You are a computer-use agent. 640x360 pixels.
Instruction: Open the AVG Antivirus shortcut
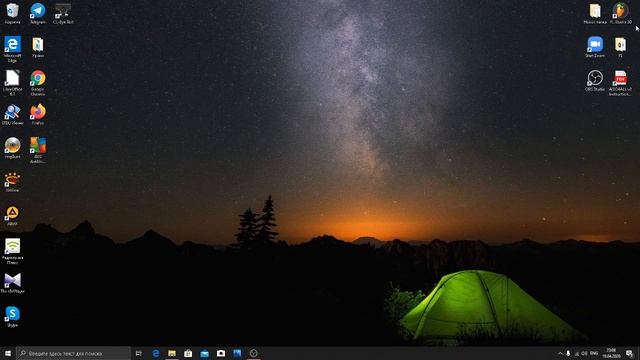pos(38,150)
